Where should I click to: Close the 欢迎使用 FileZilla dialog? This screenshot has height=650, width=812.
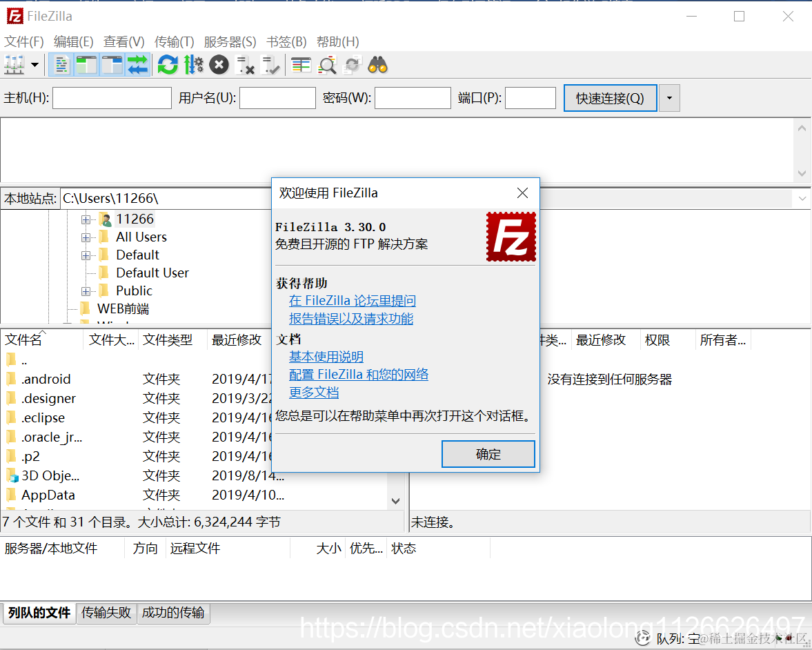tap(522, 193)
